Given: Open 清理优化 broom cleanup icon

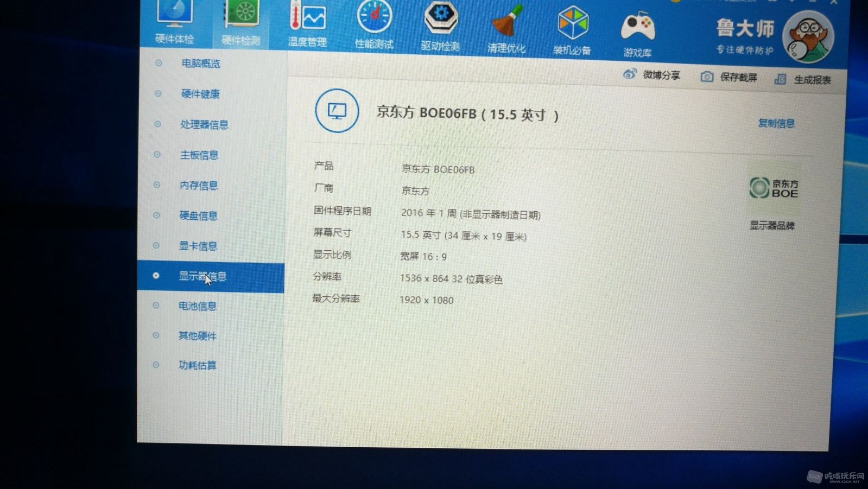Looking at the screenshot, I should click(x=508, y=22).
